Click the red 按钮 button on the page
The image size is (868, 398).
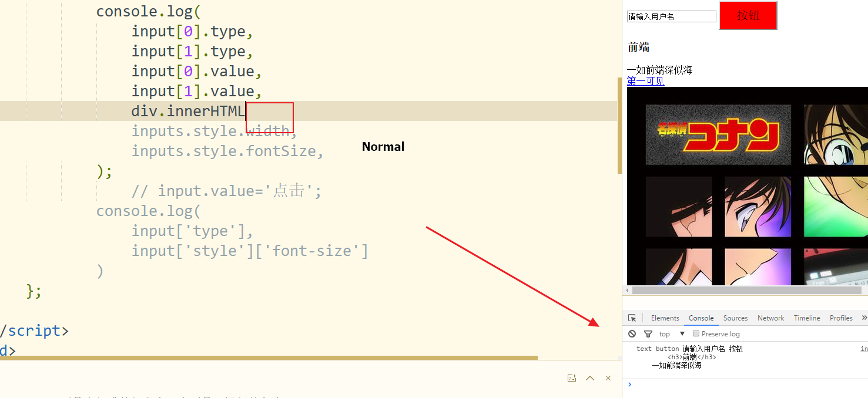748,15
